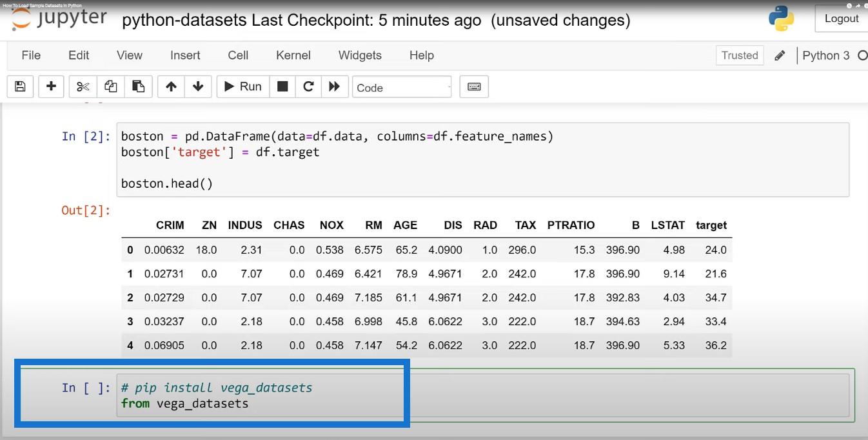The width and height of the screenshot is (868, 440).
Task: Click the INDUS column header
Action: pos(245,225)
